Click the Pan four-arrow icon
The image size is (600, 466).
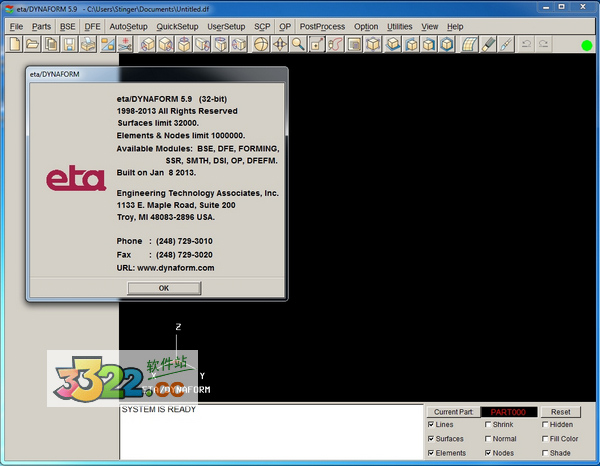280,44
